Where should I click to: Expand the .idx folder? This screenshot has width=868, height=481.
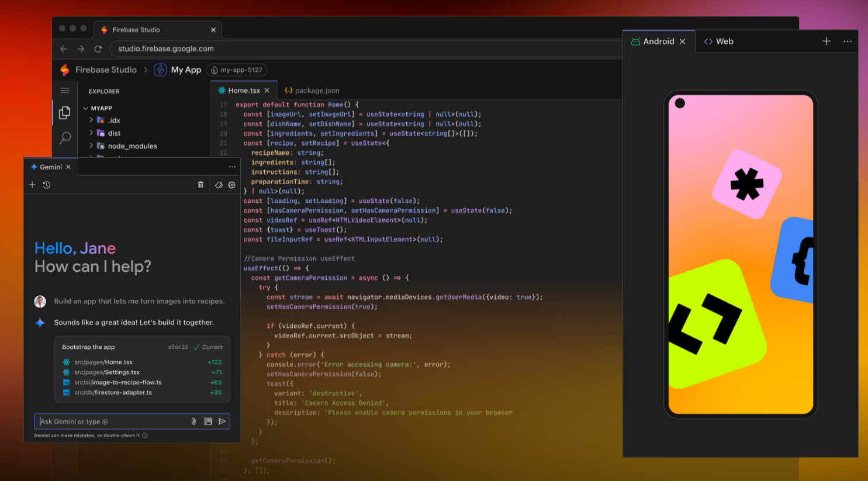(x=91, y=120)
